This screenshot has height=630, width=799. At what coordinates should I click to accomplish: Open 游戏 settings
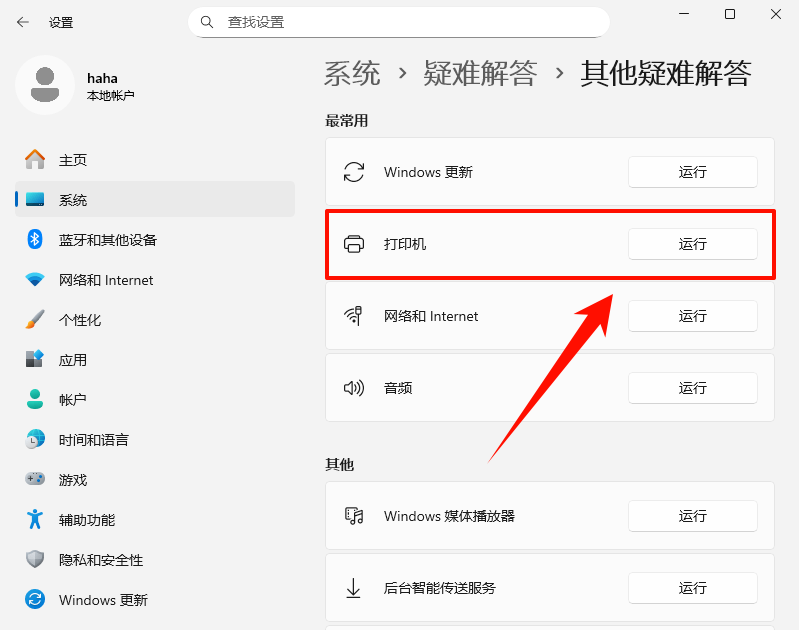(155, 480)
